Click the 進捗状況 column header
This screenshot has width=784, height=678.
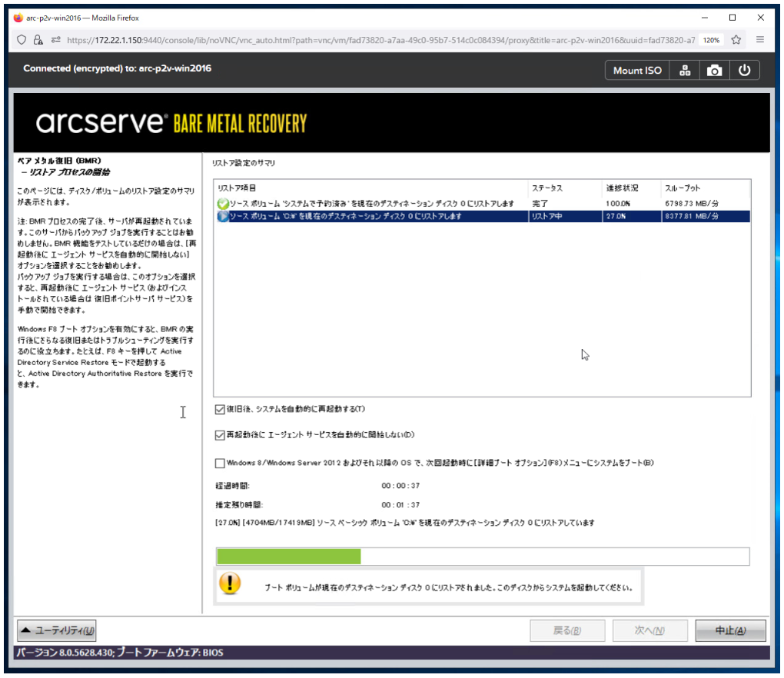[632, 188]
